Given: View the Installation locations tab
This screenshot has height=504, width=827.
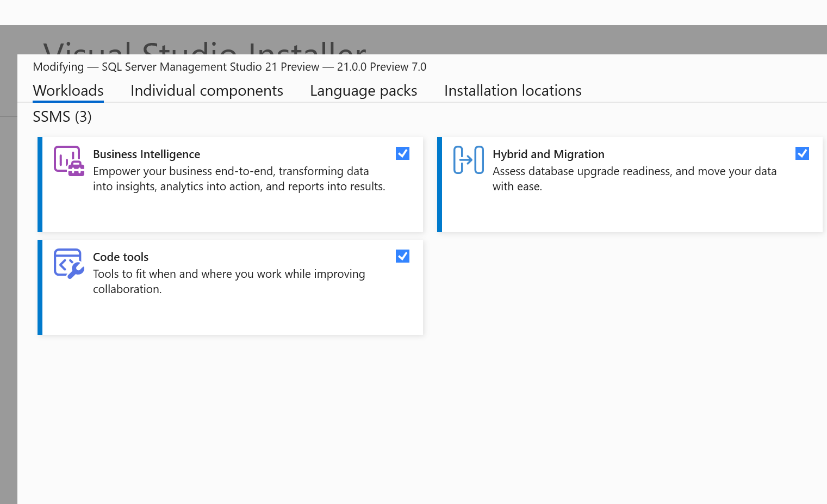Looking at the screenshot, I should (513, 90).
